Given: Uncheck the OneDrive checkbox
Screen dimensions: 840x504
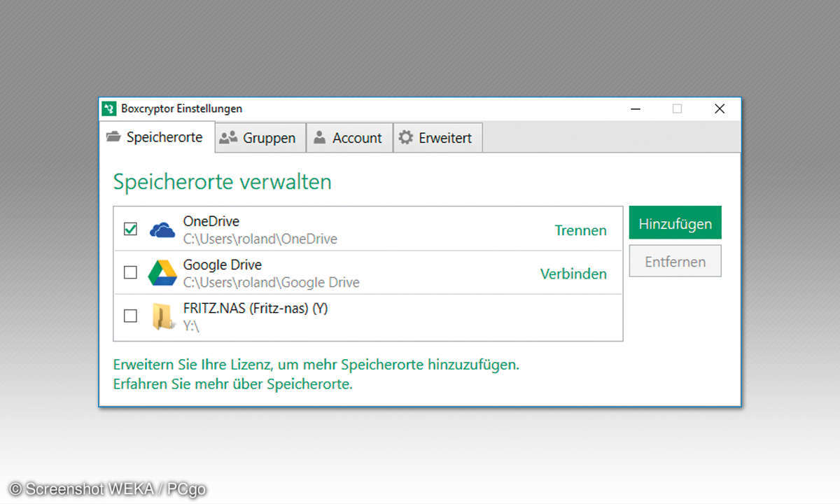Looking at the screenshot, I should 130,230.
